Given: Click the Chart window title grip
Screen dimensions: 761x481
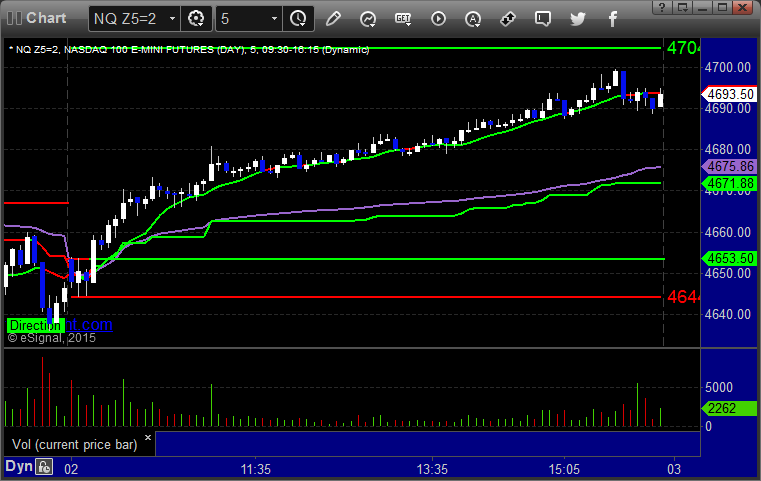Looking at the screenshot, I should (14, 18).
